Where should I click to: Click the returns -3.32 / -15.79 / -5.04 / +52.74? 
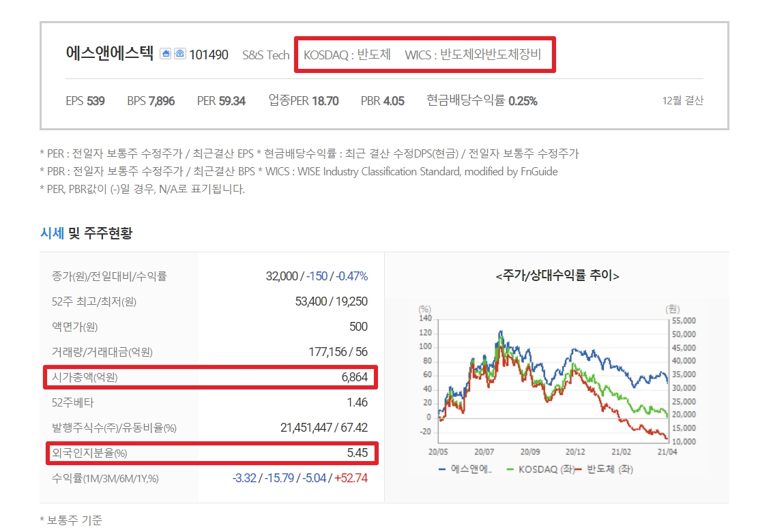(300, 478)
